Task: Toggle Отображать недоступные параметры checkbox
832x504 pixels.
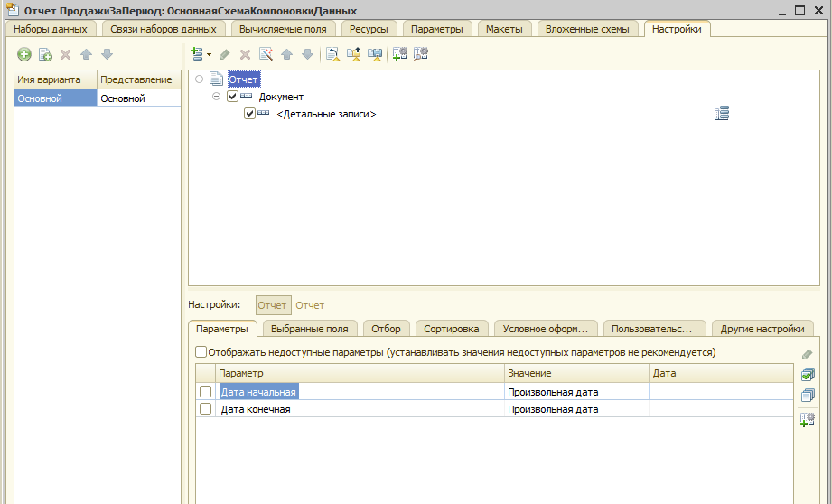Action: [x=201, y=352]
